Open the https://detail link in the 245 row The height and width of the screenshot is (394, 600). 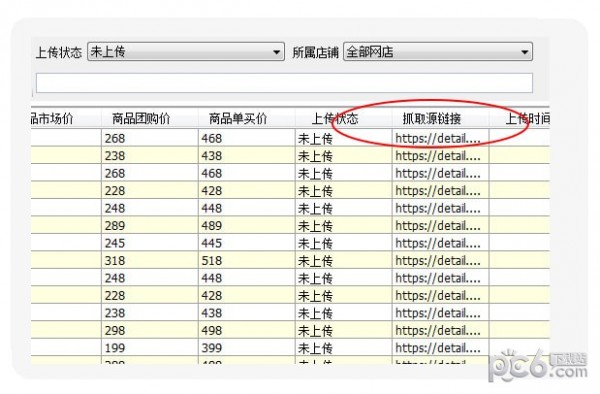point(440,243)
